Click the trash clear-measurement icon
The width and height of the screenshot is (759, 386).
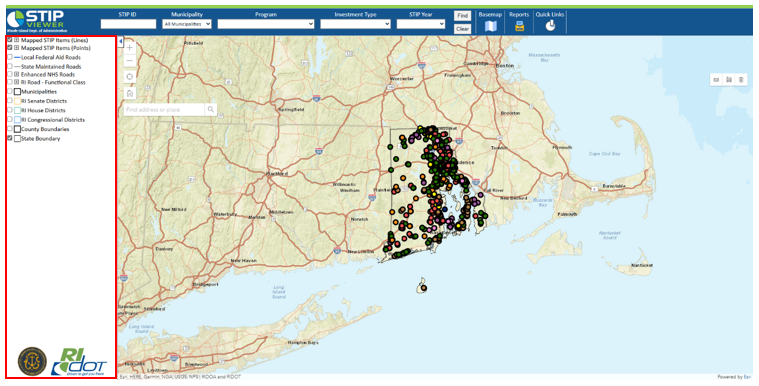coord(741,80)
